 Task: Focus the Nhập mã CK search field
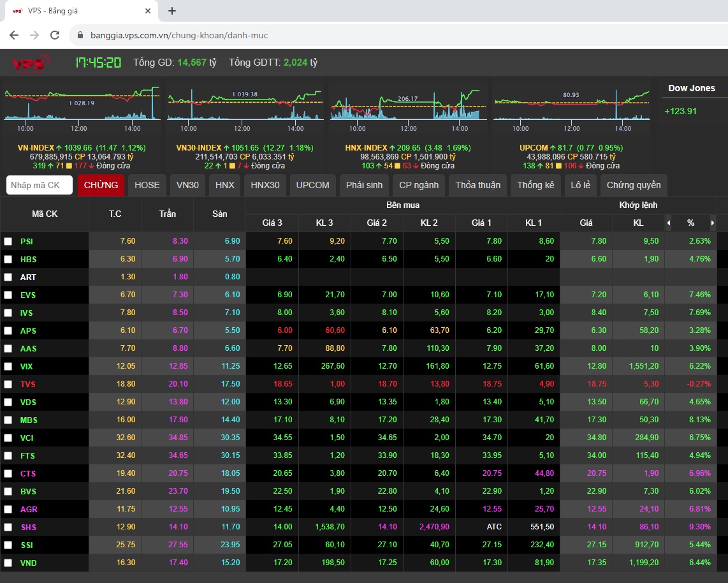[x=40, y=185]
